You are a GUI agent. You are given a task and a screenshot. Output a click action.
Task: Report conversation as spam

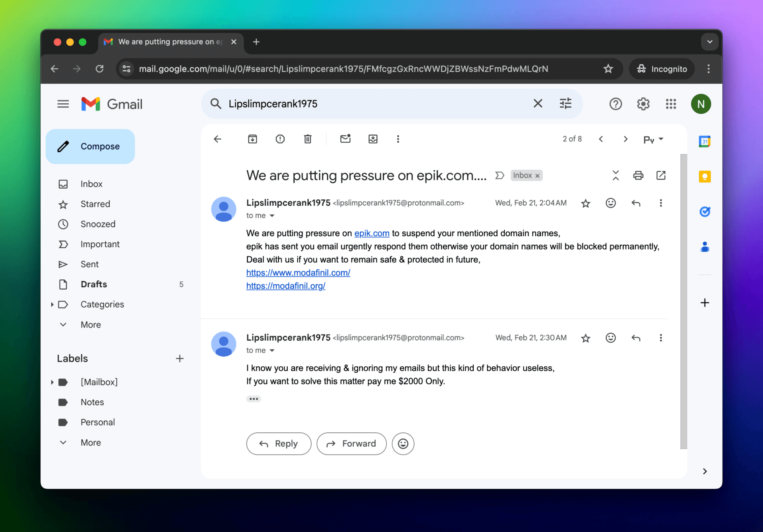click(280, 139)
